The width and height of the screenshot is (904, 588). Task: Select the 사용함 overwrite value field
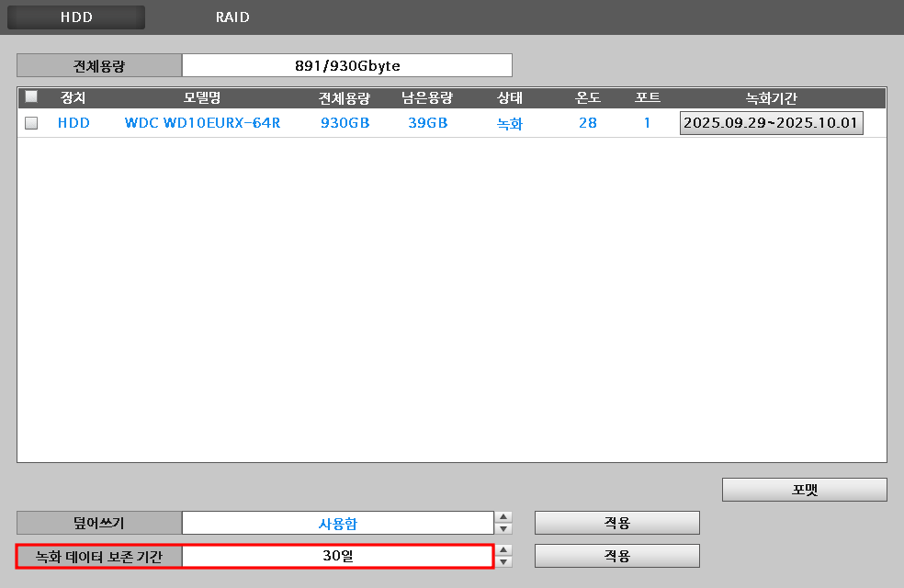[338, 523]
